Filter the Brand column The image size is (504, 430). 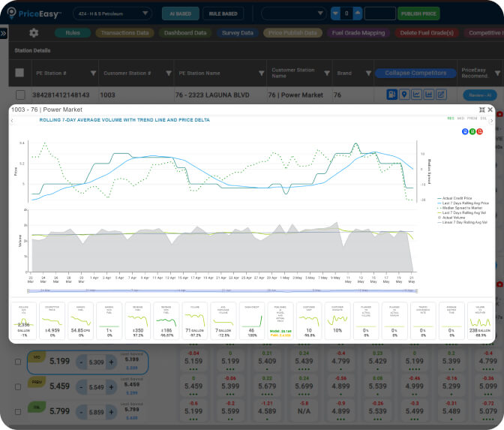click(x=369, y=74)
